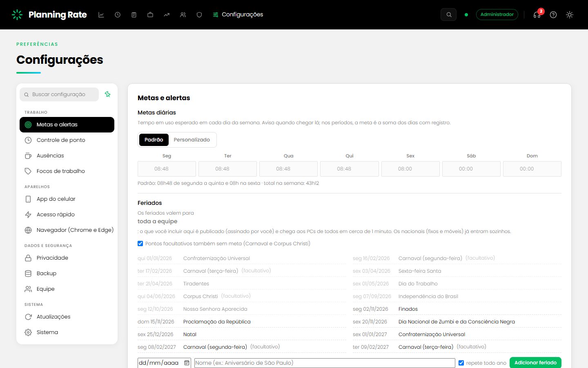Viewport: 588px width, 368px height.
Task: Click the dd/mm/aaaa holiday date field
Action: (164, 363)
